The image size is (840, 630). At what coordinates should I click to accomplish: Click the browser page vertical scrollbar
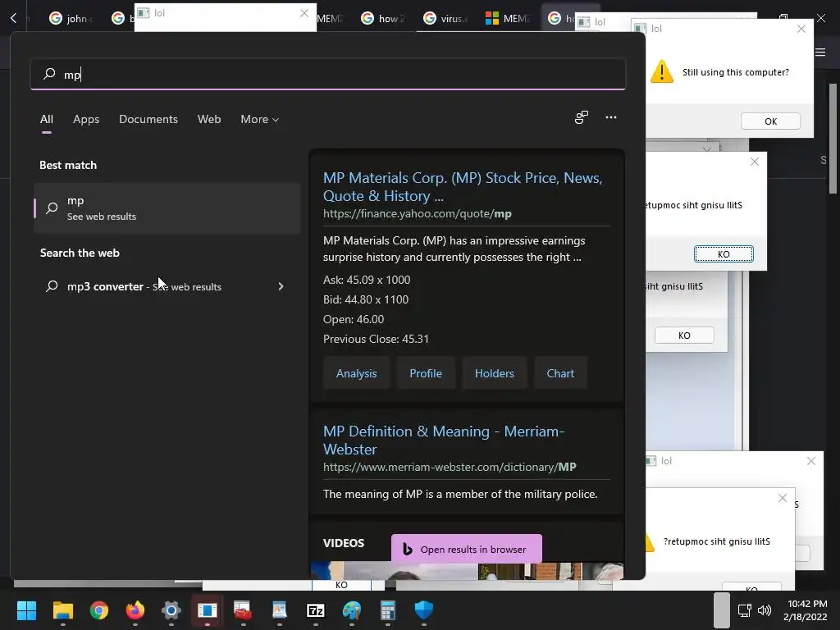(833, 138)
